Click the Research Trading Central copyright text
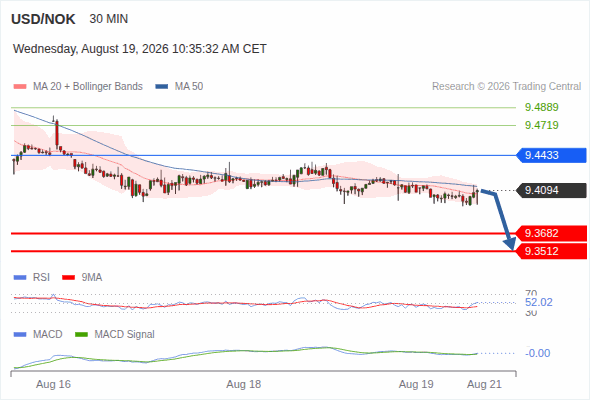Image resolution: width=590 pixels, height=400 pixels. coord(506,87)
